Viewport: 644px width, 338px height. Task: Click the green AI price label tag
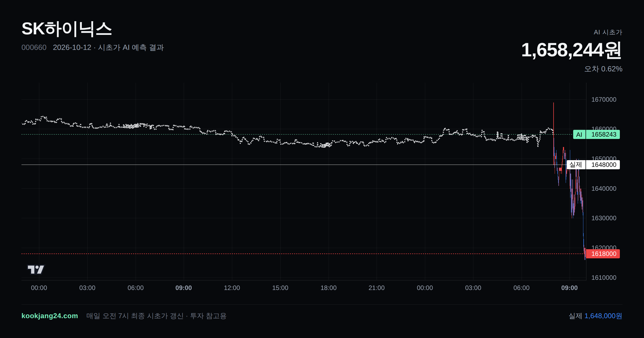[579, 134]
